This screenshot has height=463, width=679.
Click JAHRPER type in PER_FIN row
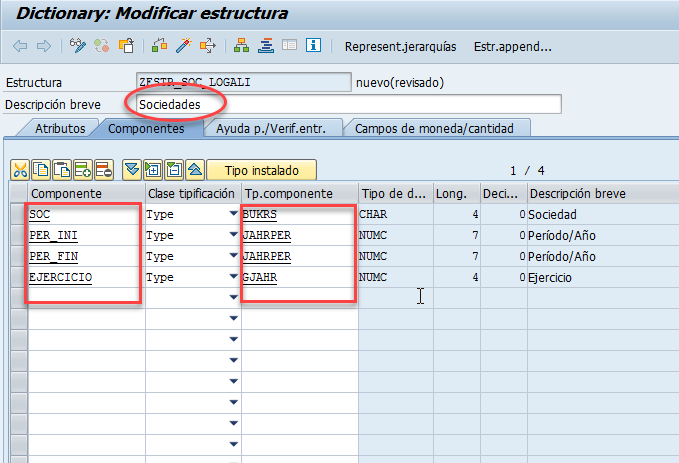[267, 256]
